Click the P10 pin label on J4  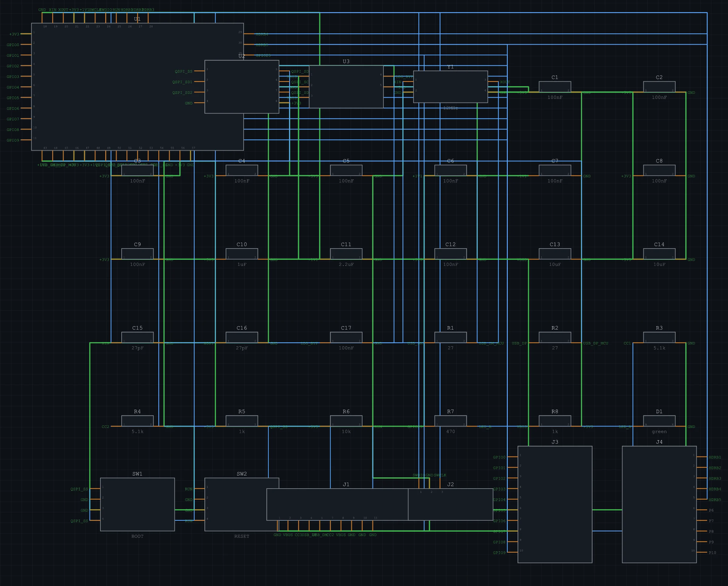713,553
